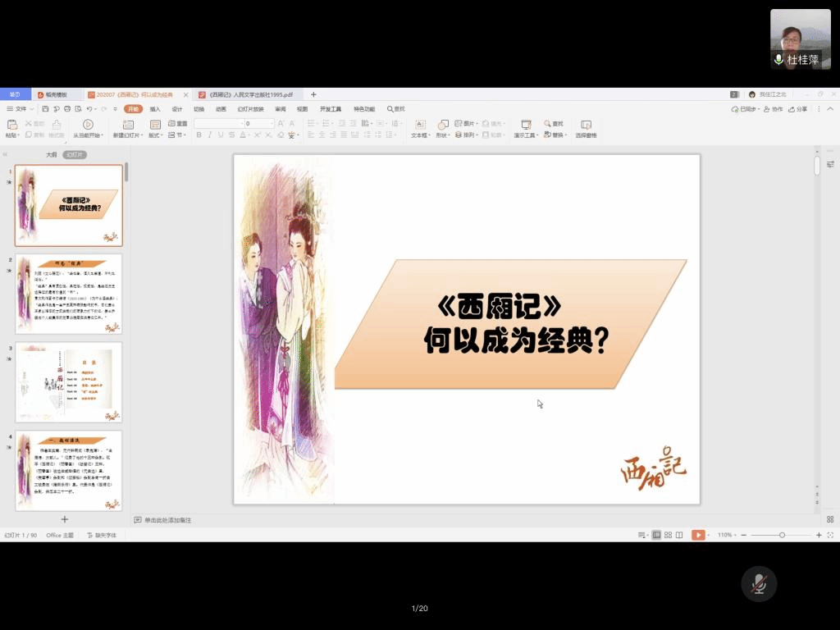This screenshot has width=840, height=630.
Task: Expand the Layout (版式) dropdown
Action: (156, 135)
